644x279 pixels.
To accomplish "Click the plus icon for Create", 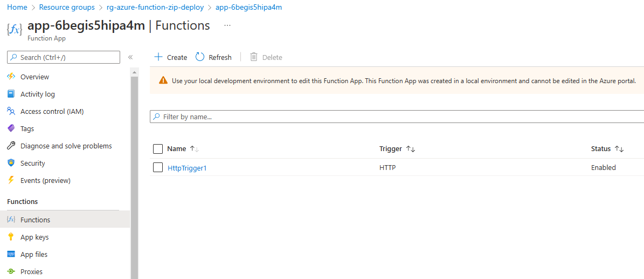I will click(158, 57).
